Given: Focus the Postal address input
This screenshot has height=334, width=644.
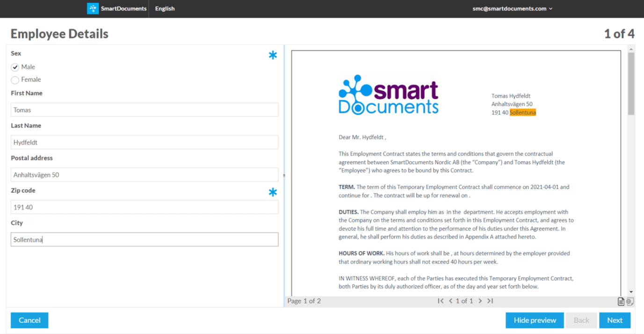Looking at the screenshot, I should point(145,174).
